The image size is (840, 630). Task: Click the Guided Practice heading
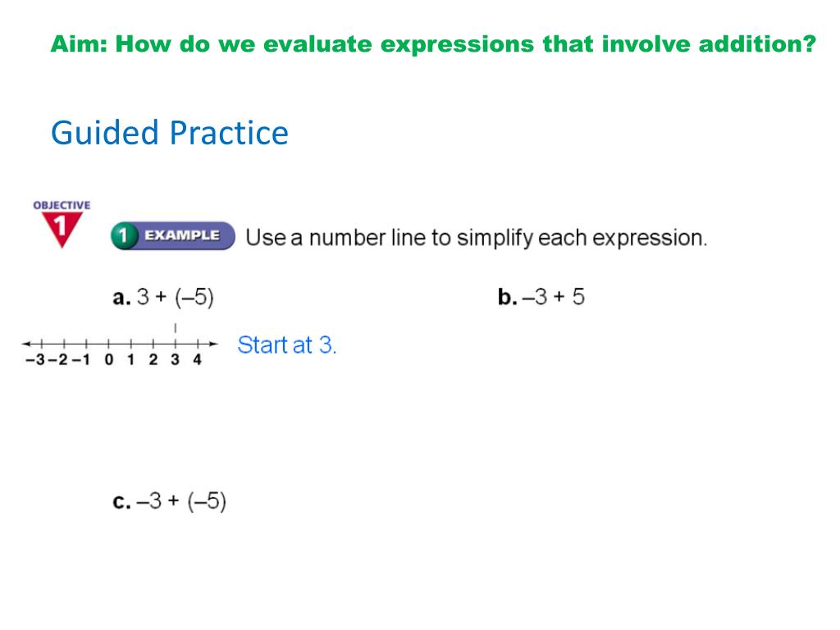click(x=170, y=133)
